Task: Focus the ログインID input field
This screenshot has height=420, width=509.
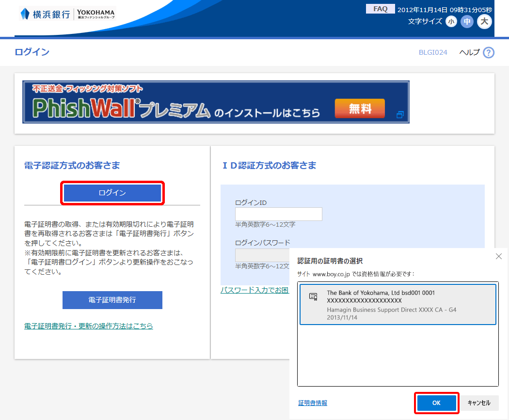Action: [278, 214]
